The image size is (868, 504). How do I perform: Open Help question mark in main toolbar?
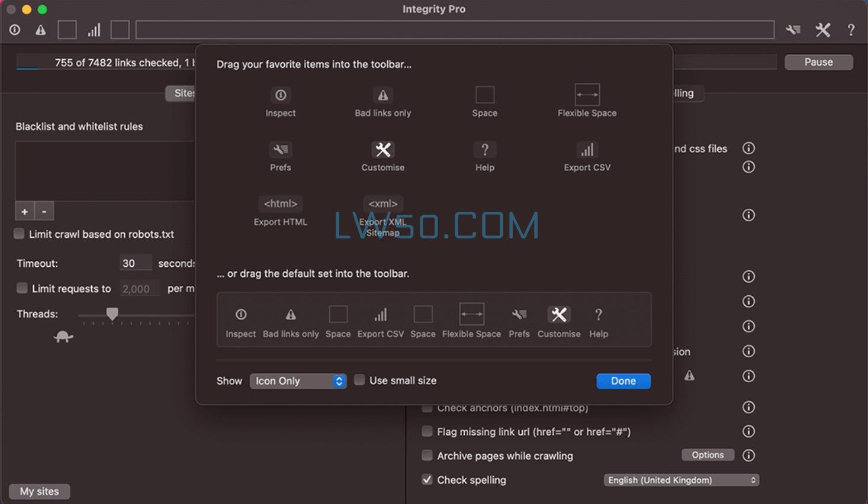851,30
